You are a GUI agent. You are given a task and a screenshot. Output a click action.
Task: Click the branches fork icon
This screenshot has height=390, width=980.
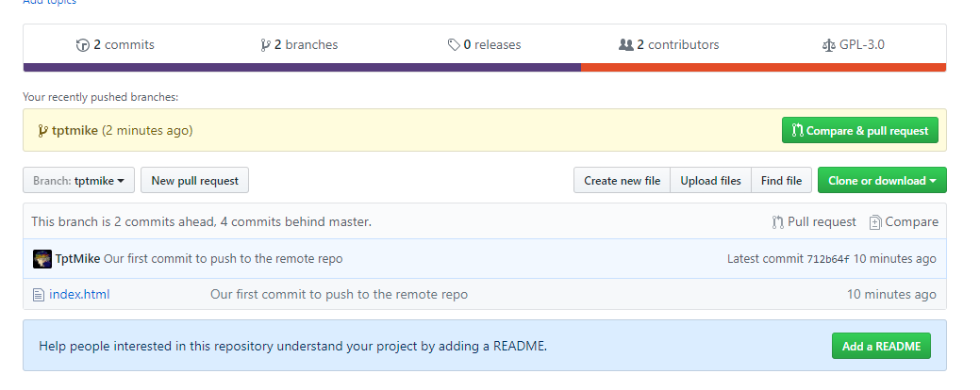[x=265, y=45]
